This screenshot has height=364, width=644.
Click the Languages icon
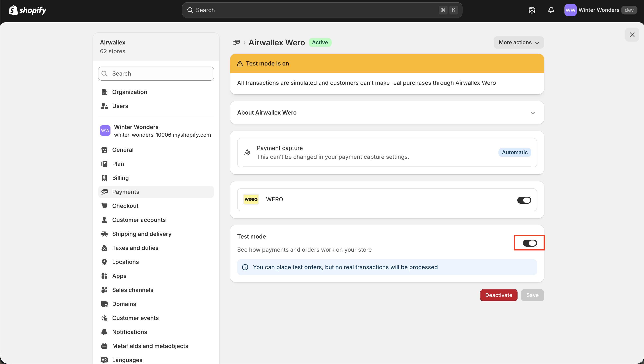[104, 360]
